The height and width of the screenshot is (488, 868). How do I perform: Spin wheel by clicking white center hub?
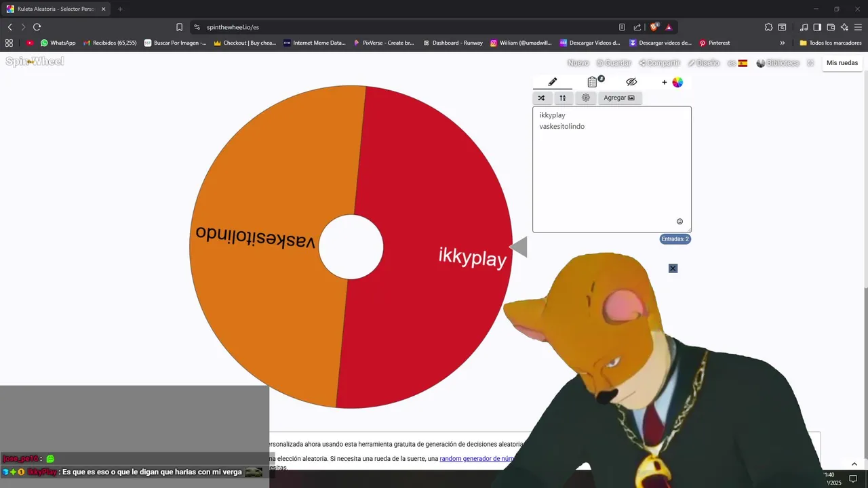coord(351,247)
